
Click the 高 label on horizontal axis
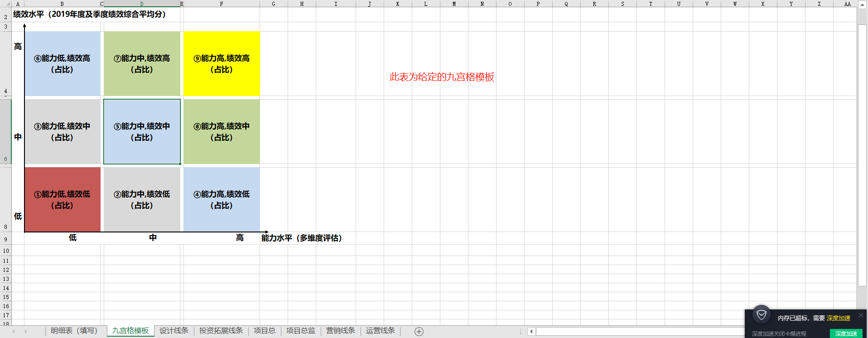click(240, 237)
